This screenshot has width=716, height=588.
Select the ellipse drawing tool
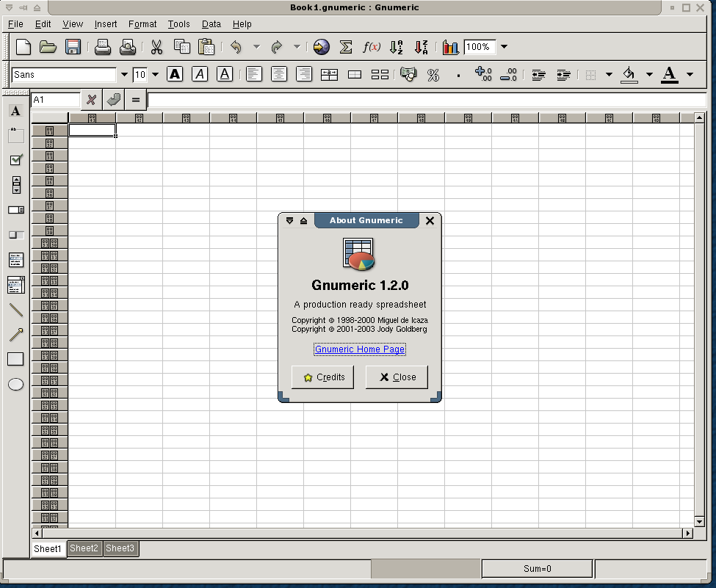15,385
